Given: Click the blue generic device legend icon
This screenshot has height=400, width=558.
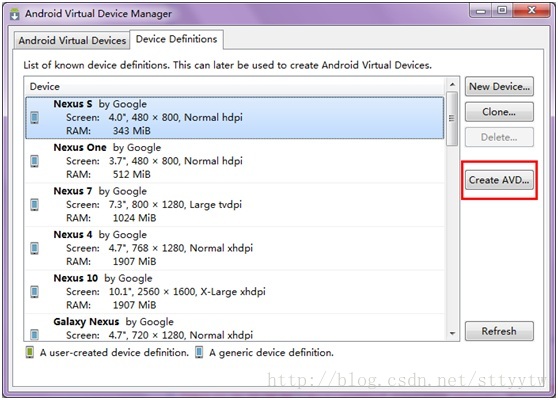Looking at the screenshot, I should click(x=199, y=352).
